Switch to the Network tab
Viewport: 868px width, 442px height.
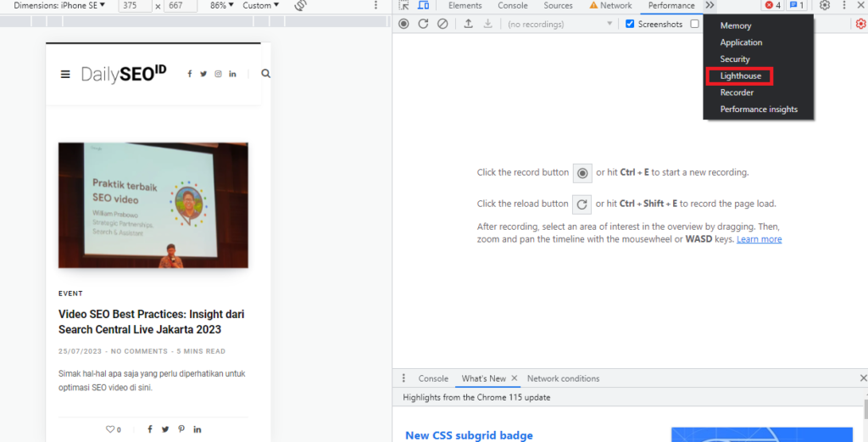(610, 6)
